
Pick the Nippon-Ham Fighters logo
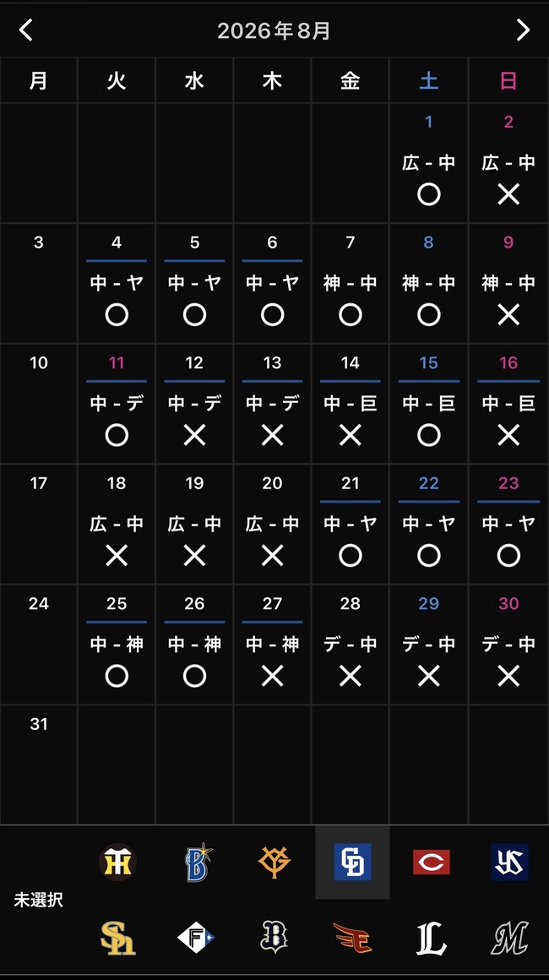point(196,938)
